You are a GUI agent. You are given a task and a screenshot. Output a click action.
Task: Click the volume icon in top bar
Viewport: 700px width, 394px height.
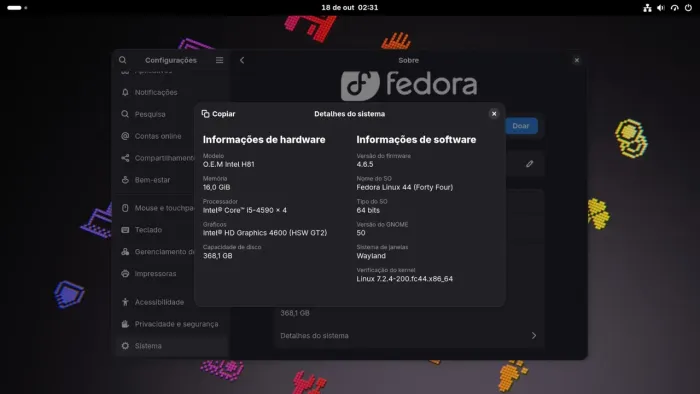[661, 8]
